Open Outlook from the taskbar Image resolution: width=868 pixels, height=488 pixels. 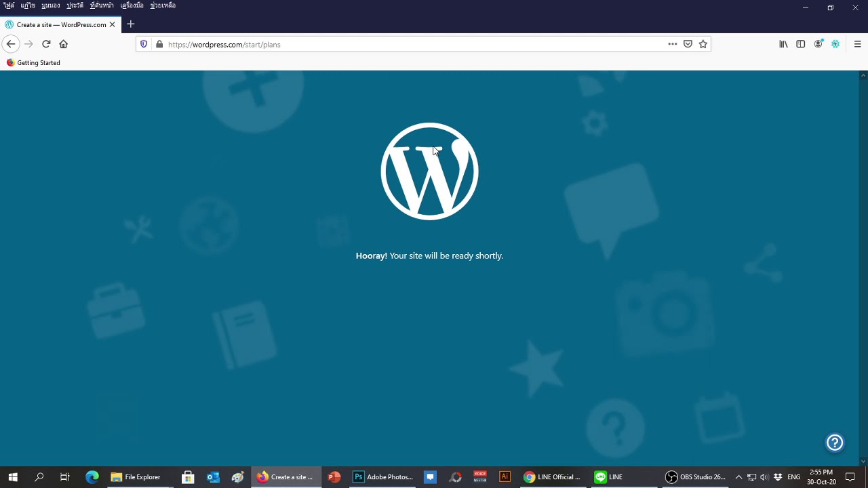[213, 477]
